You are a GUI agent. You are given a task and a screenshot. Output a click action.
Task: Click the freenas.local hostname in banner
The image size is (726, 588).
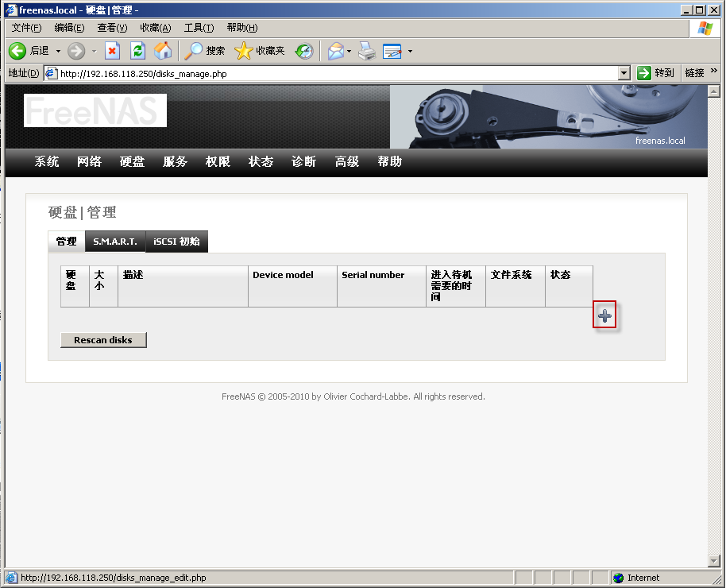point(660,141)
